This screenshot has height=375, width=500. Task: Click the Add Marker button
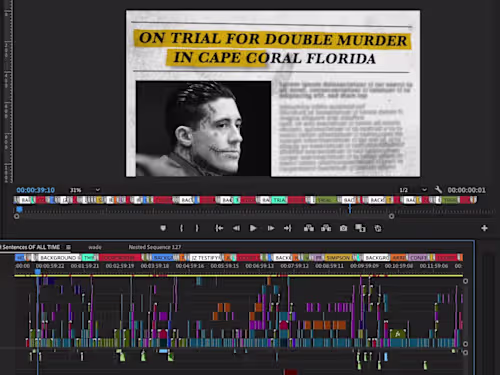click(x=163, y=228)
